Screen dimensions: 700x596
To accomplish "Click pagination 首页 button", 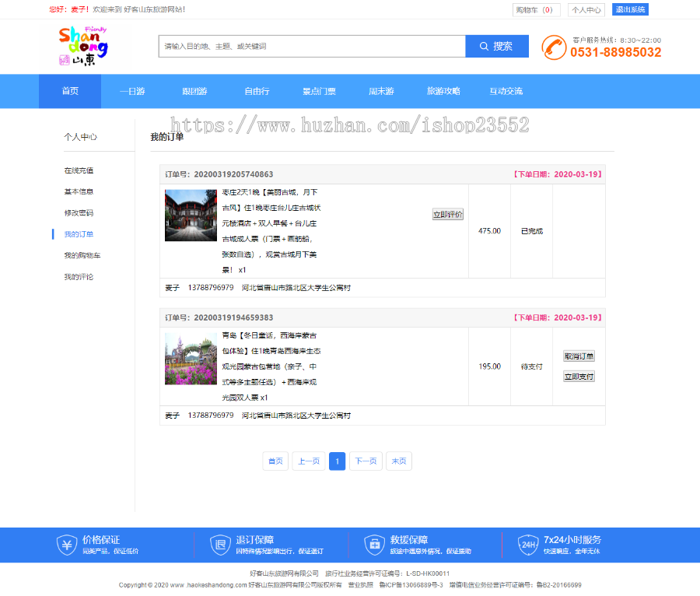I will [x=275, y=461].
